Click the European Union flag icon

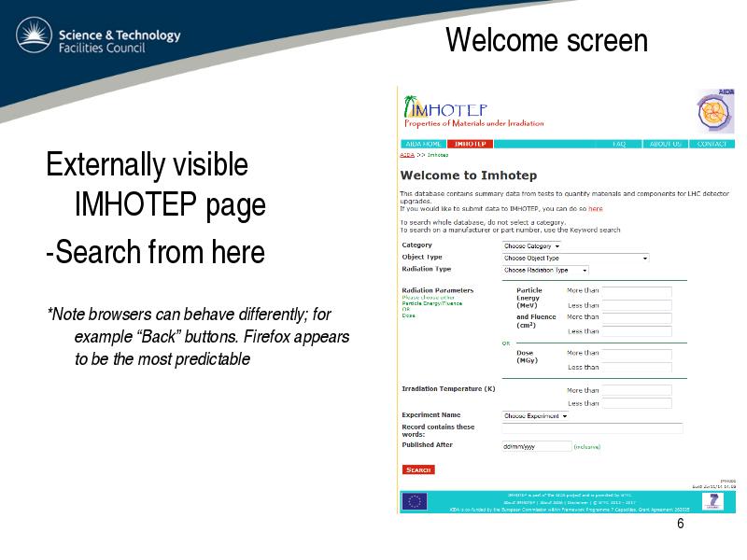click(x=415, y=501)
